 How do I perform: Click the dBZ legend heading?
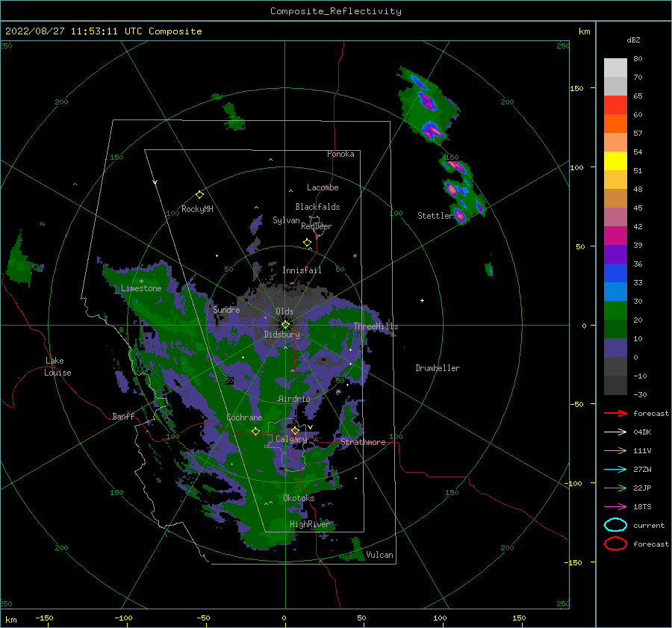pos(633,40)
